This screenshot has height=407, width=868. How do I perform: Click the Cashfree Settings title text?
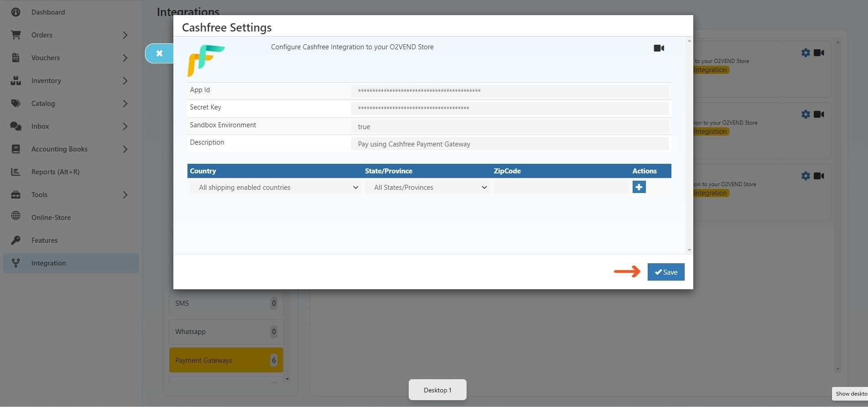pos(227,27)
